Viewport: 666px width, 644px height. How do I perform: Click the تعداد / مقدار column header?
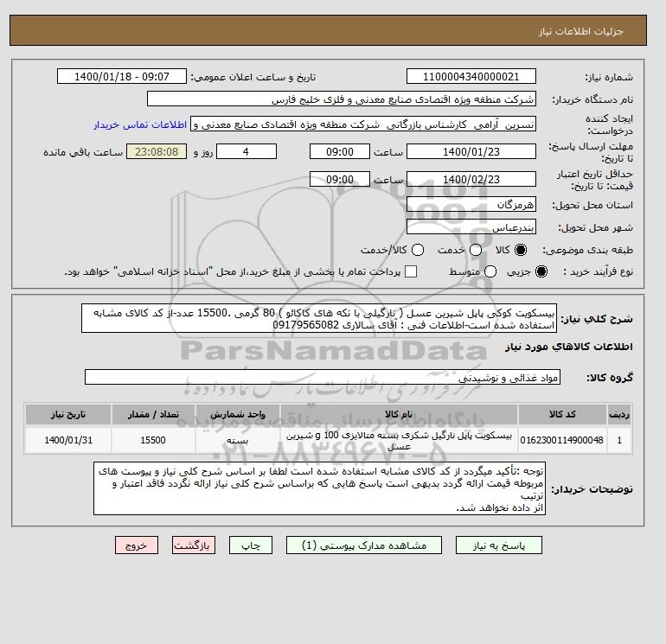coord(153,414)
